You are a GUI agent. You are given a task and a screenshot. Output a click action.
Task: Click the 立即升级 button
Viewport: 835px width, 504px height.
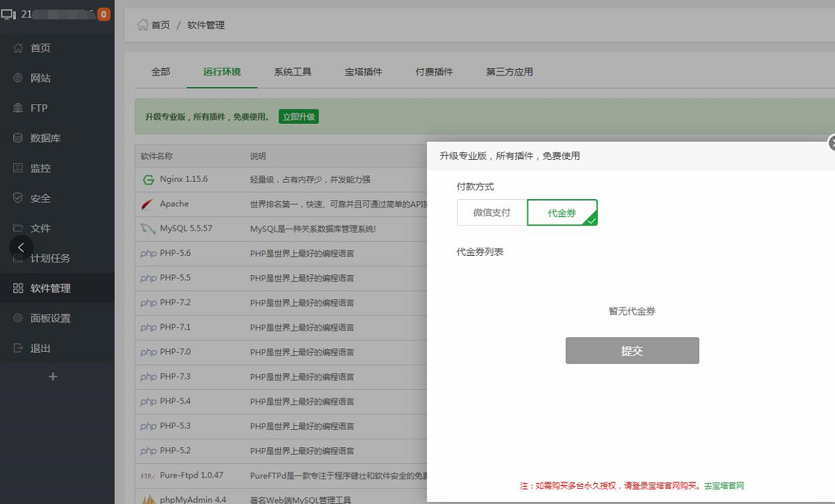[x=299, y=117]
